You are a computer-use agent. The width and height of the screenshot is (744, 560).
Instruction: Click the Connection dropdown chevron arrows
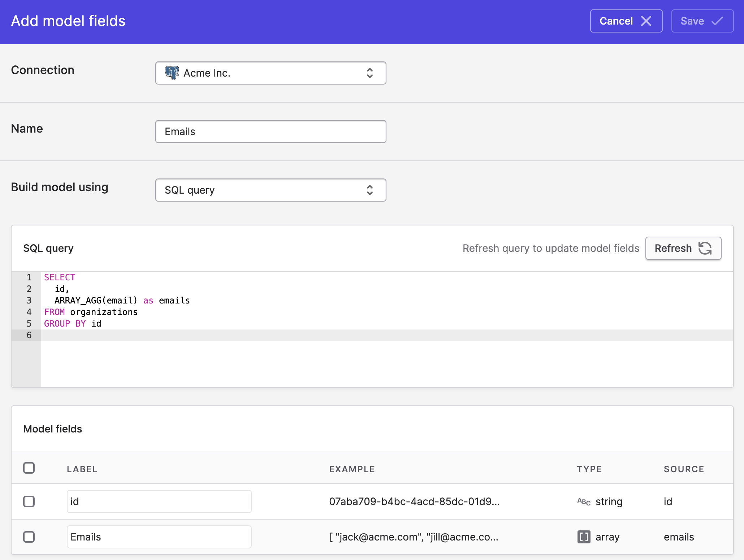369,73
